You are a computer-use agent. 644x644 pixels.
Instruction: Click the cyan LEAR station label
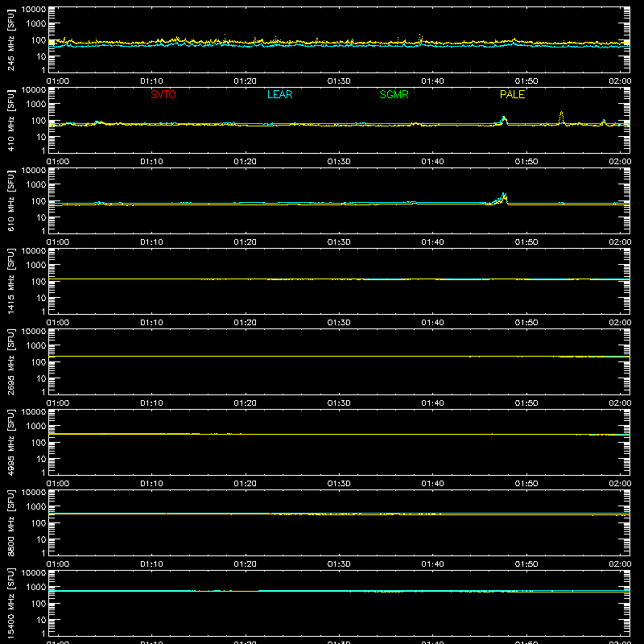[x=279, y=94]
